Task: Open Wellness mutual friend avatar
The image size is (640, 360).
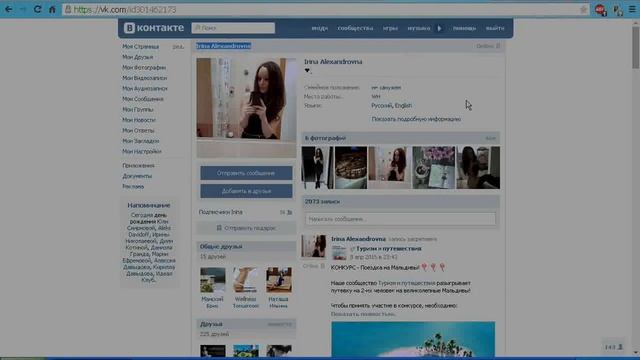Action: [246, 280]
